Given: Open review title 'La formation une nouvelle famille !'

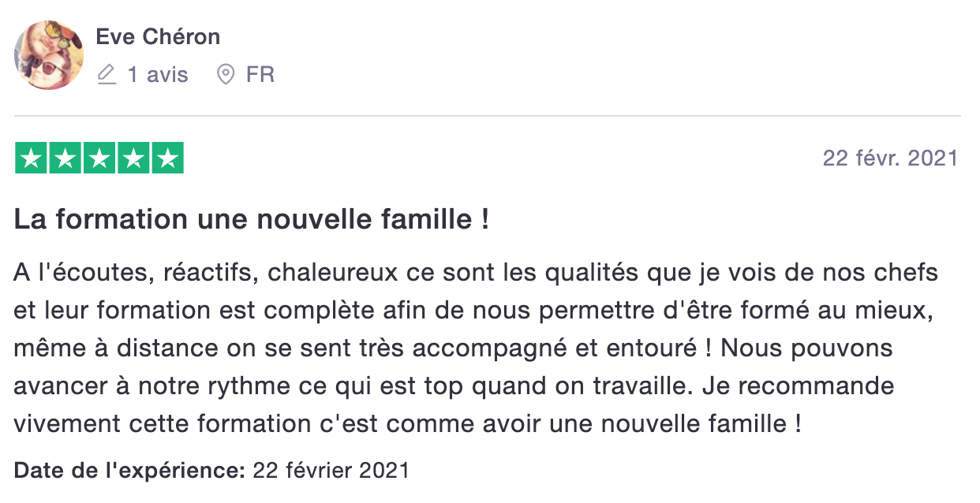Looking at the screenshot, I should click(252, 220).
